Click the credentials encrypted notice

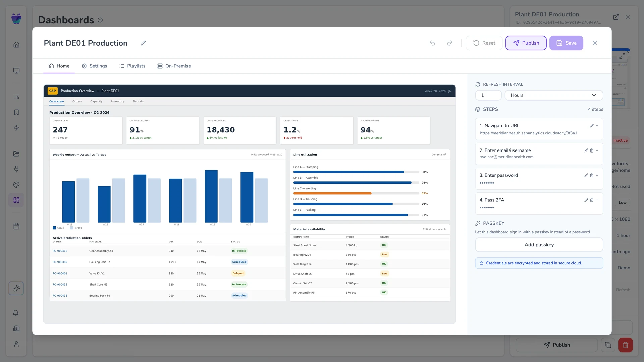pyautogui.click(x=539, y=263)
